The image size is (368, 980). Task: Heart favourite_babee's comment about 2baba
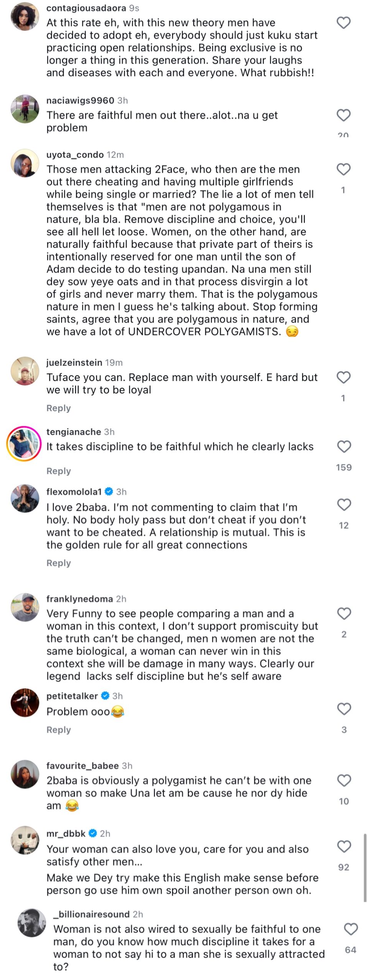pos(344,781)
